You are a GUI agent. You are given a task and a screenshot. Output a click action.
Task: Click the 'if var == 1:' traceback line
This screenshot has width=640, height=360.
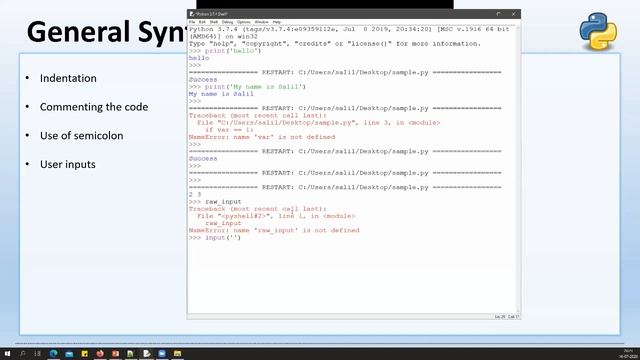pos(229,130)
